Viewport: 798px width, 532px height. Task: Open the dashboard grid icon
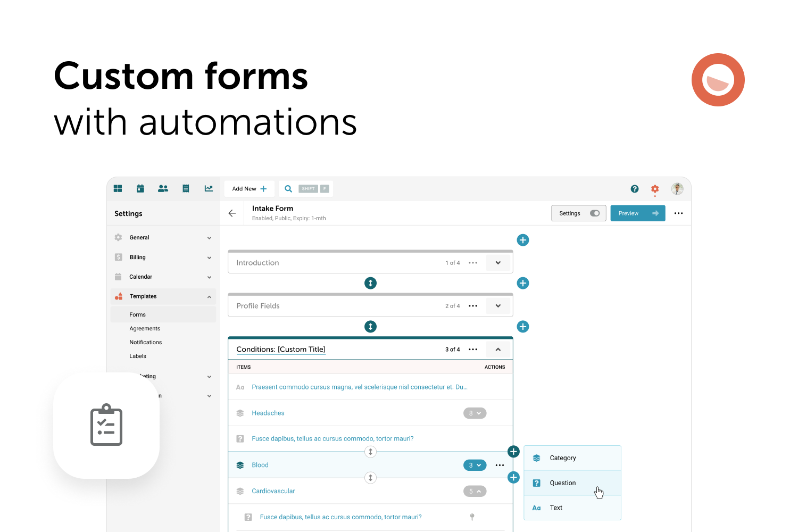118,188
